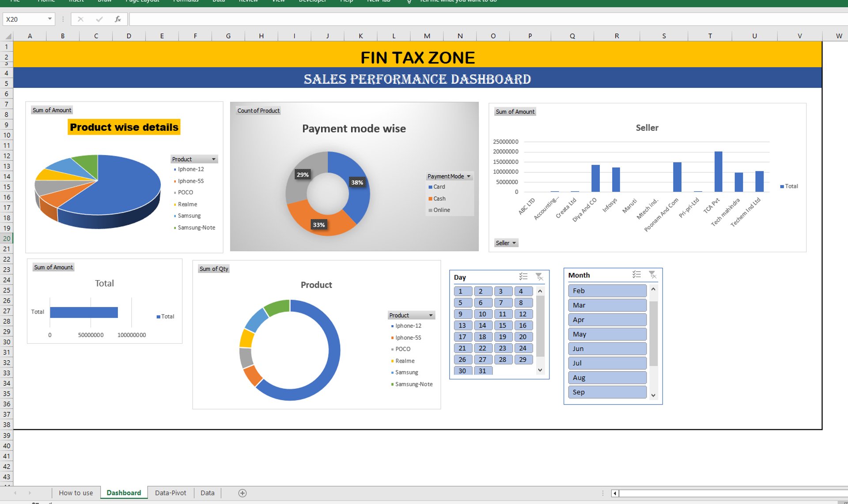Toggle Feb in Month slicer
Image resolution: width=848 pixels, height=504 pixels.
(607, 291)
